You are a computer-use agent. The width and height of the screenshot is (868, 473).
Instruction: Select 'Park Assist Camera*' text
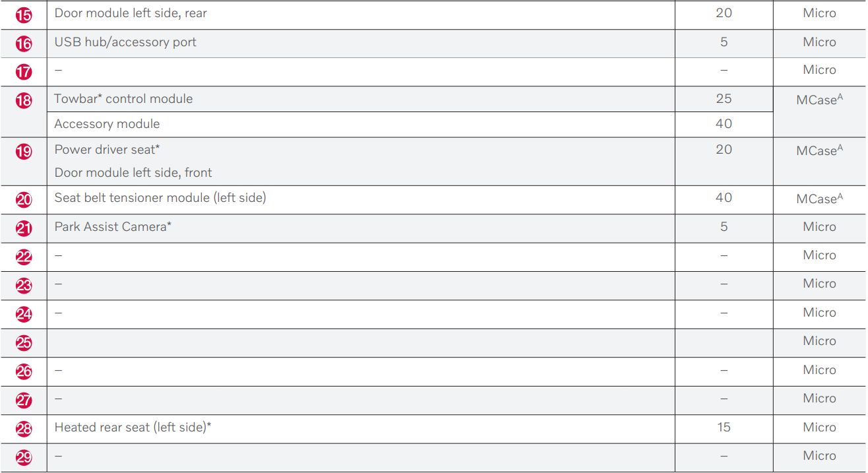tap(113, 226)
